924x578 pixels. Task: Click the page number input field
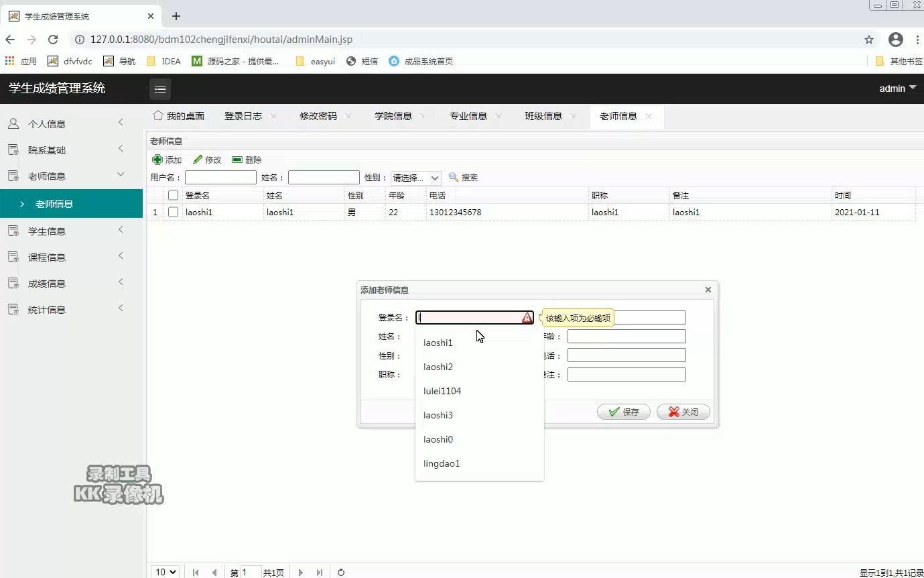[251, 572]
